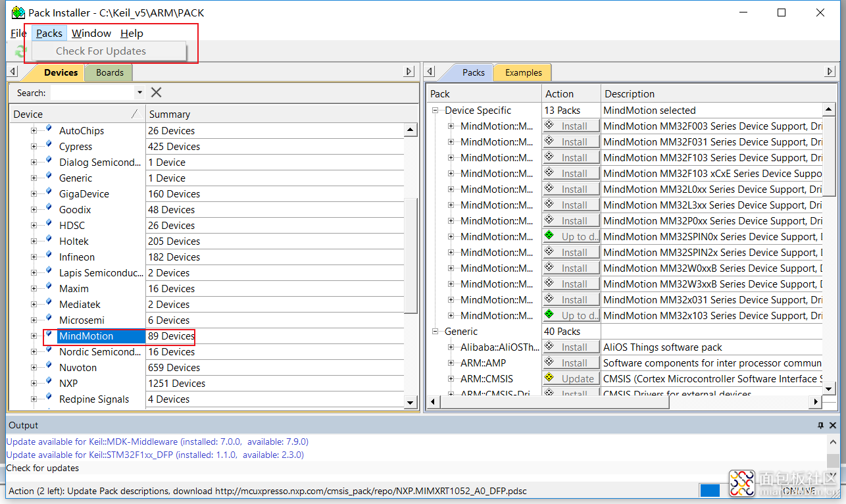846x504 pixels.
Task: Clear the search with the X icon
Action: [x=156, y=92]
